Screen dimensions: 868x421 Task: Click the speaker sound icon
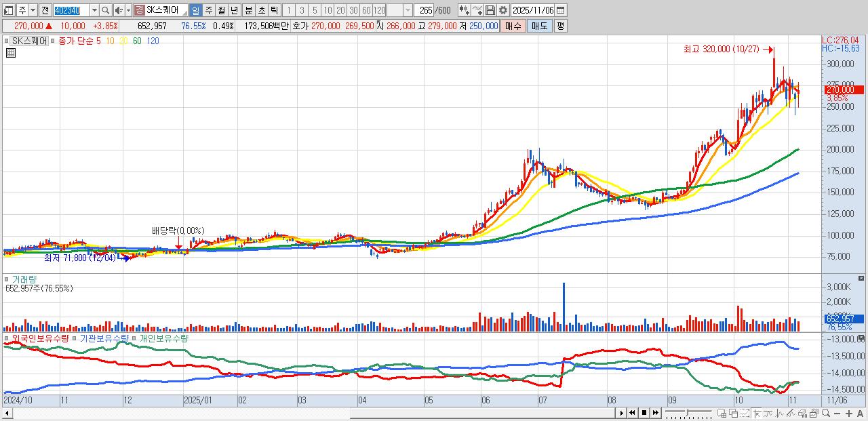point(119,10)
